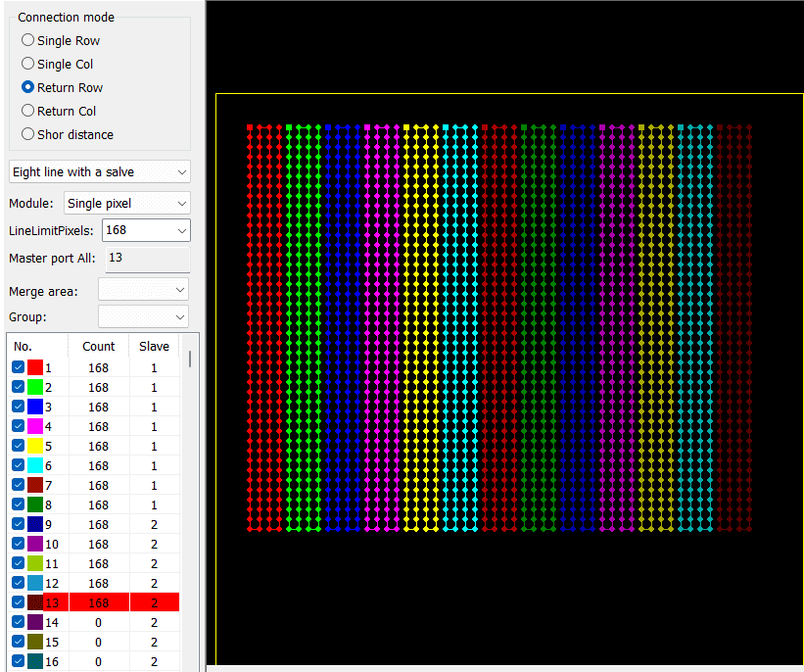Expand the Merge area dropdown
This screenshot has height=672, width=804.
click(x=143, y=290)
